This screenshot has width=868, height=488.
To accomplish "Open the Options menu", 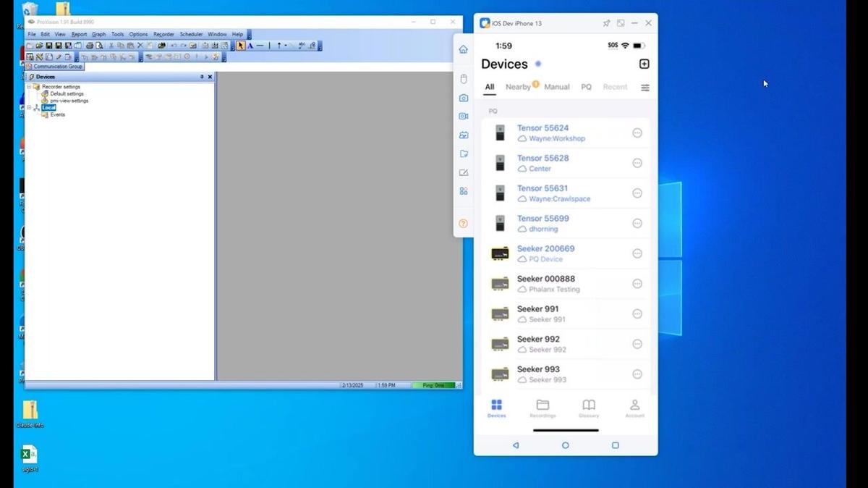I will [138, 34].
